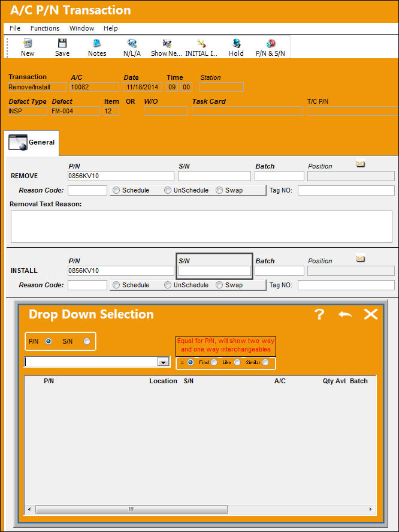Viewport: 399px width, 532px height.
Task: Click the W/O field
Action: 166,111
